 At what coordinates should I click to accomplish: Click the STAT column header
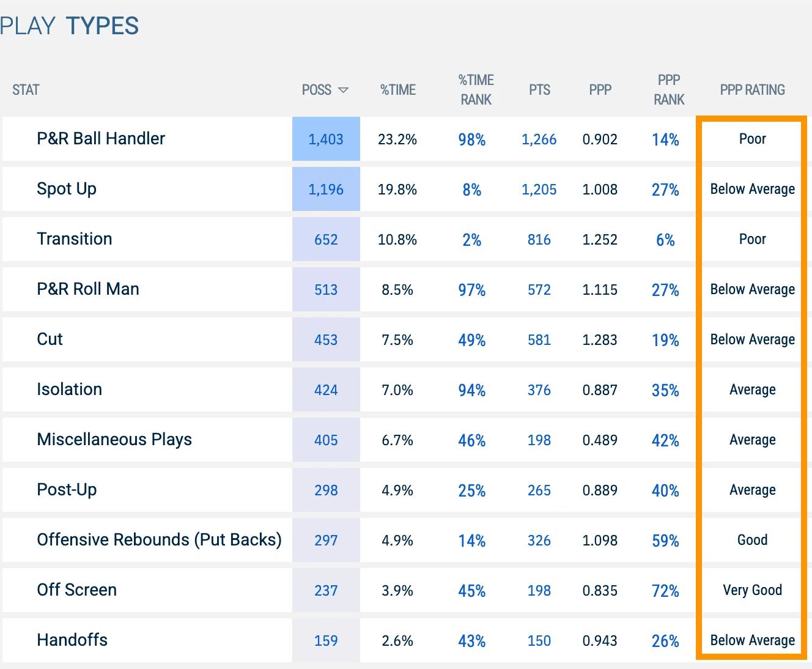coord(26,90)
